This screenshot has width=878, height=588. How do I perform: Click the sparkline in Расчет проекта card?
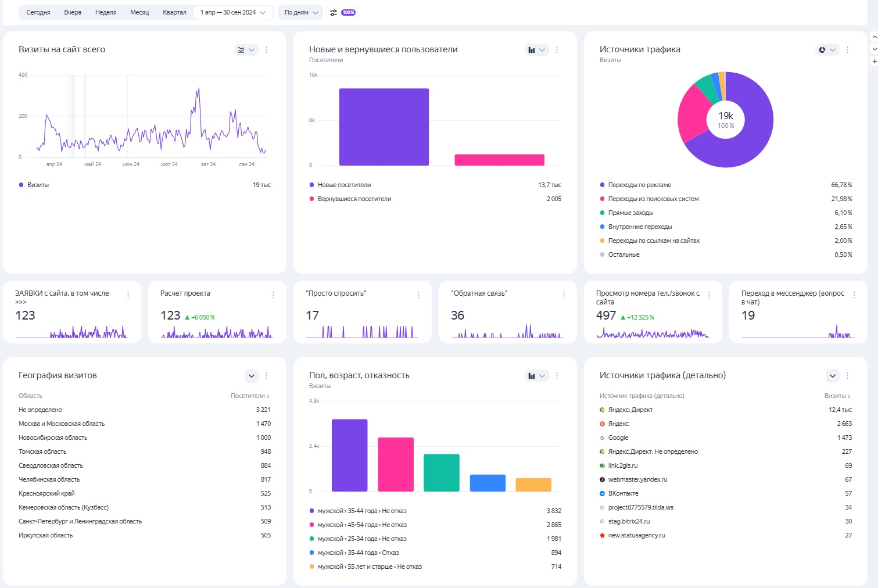217,333
